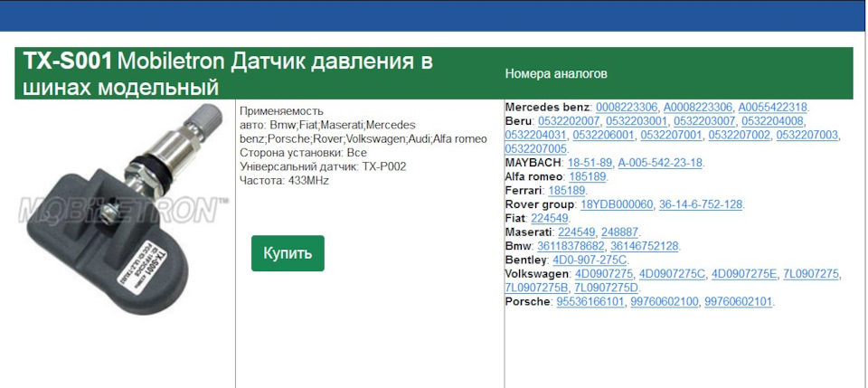Click the Rover group brand label
The height and width of the screenshot is (388, 868).
tap(541, 204)
